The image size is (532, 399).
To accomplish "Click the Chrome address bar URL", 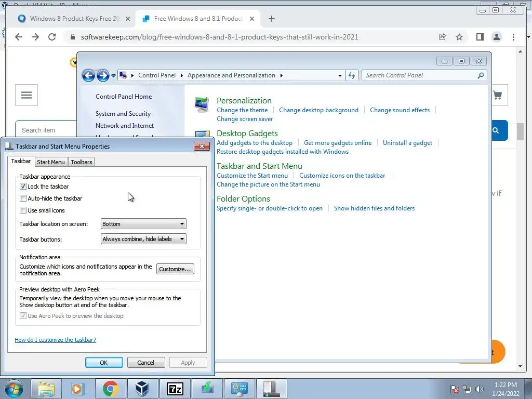I will coord(220,37).
